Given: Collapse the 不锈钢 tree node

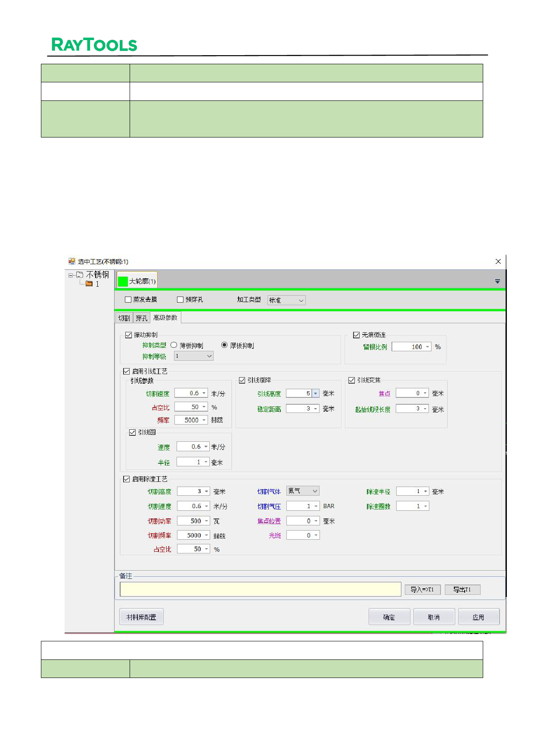Looking at the screenshot, I should click(x=71, y=275).
